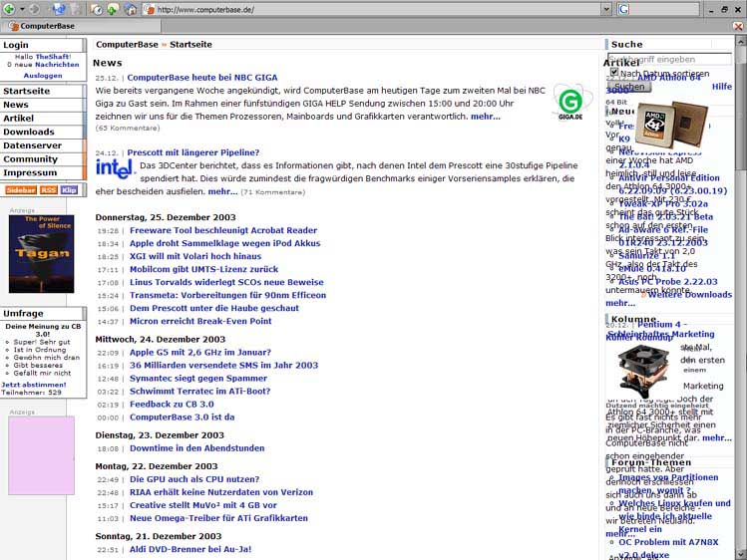Open 'Apple droht Sammelklage wegen iPod Akkus'
Image resolution: width=747 pixels, height=560 pixels.
point(224,243)
